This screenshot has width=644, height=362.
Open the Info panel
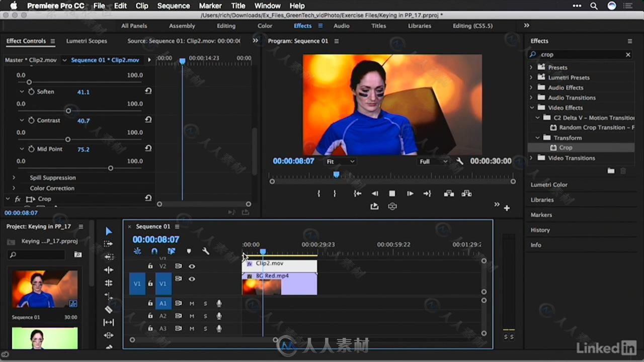point(536,245)
